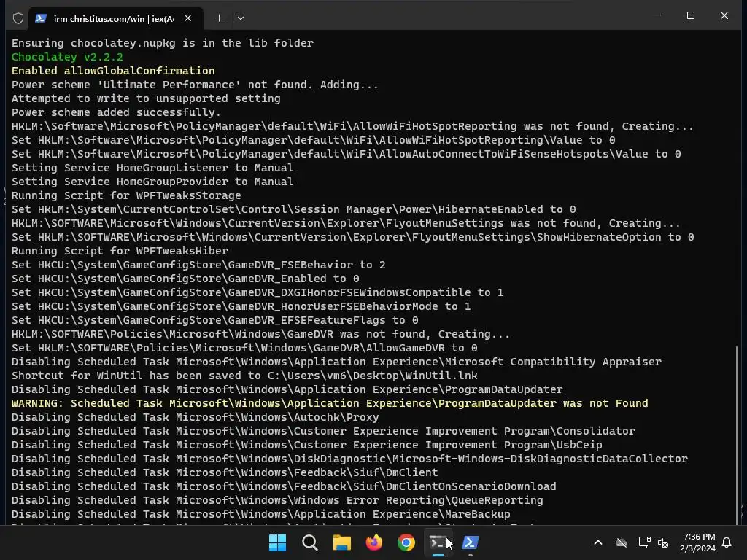Screen dimensions: 747x560
Task: Open the Windows Start menu
Action: click(277, 542)
